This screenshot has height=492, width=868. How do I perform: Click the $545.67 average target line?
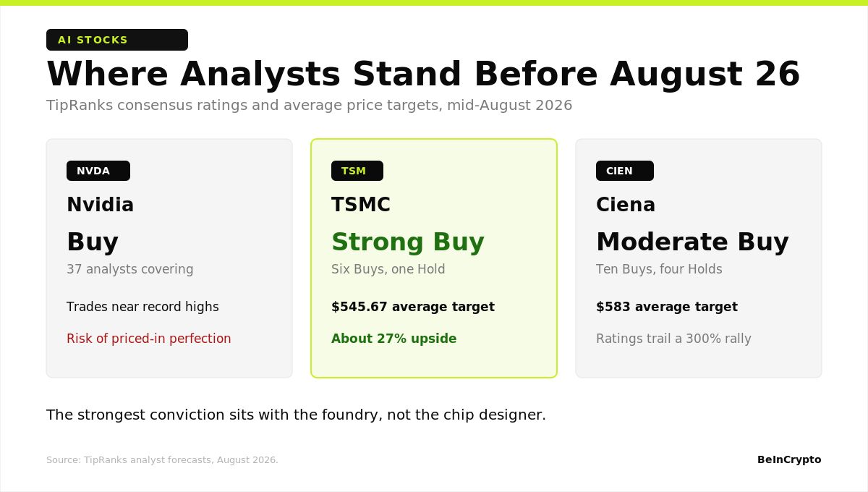(413, 307)
